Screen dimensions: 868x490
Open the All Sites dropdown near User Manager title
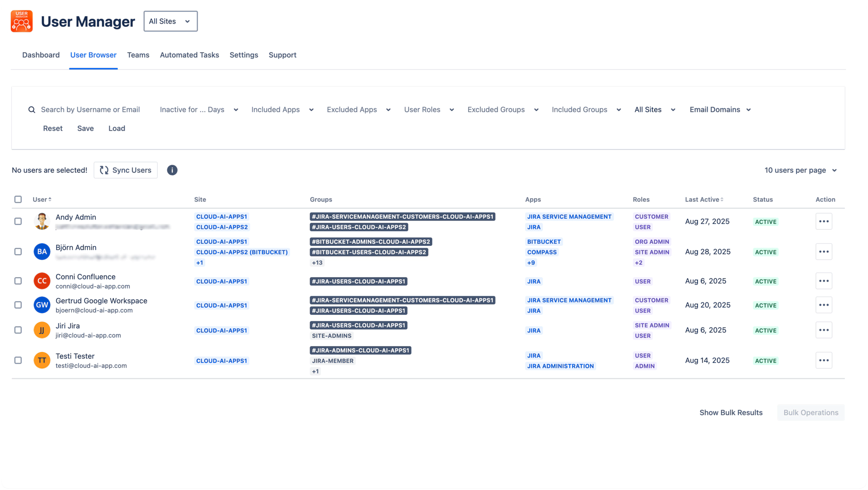click(170, 21)
